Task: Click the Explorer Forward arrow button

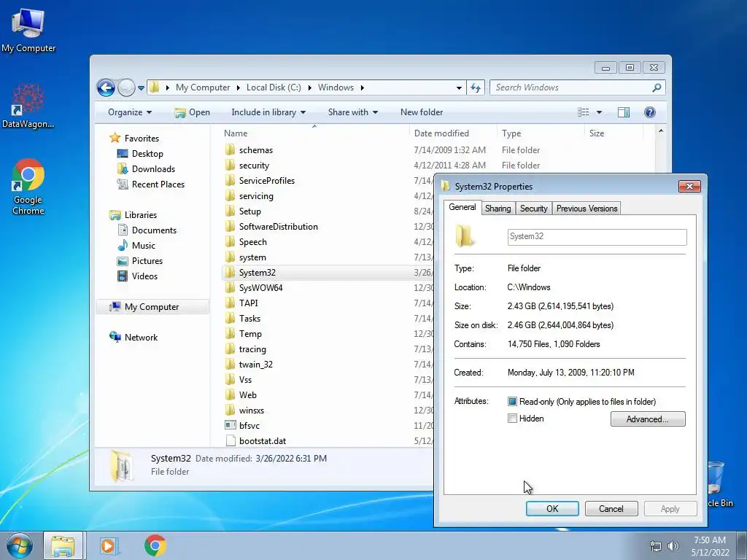Action: pos(126,87)
